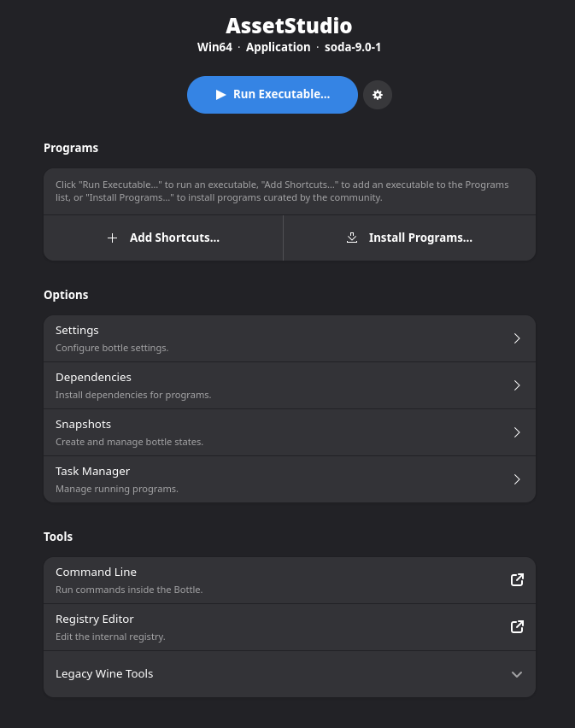Click the Add Shortcuts button
Viewport: 575px width, 728px height.
(x=163, y=238)
